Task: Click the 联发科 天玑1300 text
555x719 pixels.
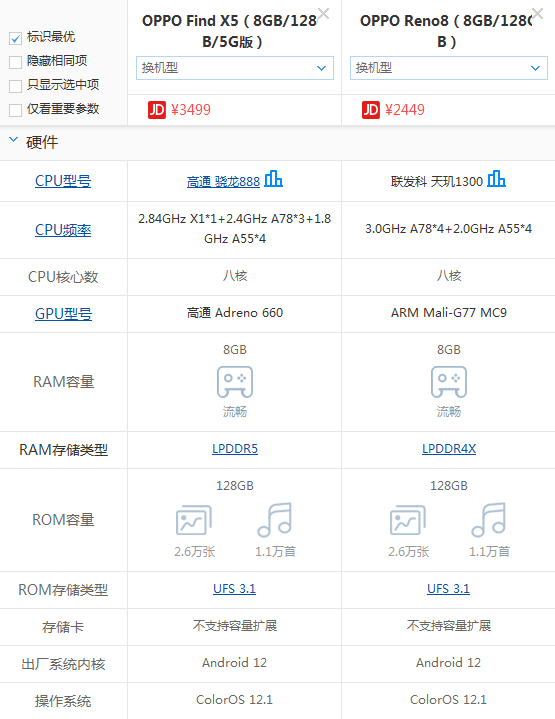Action: pos(437,182)
